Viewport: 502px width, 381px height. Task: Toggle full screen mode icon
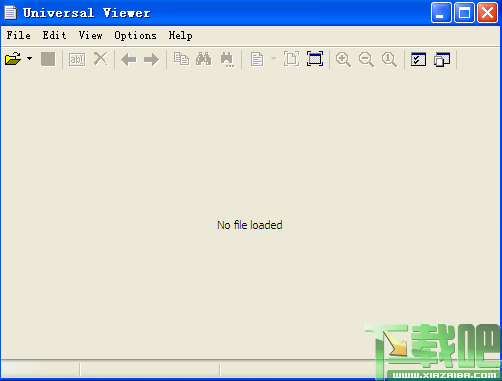pyautogui.click(x=315, y=59)
